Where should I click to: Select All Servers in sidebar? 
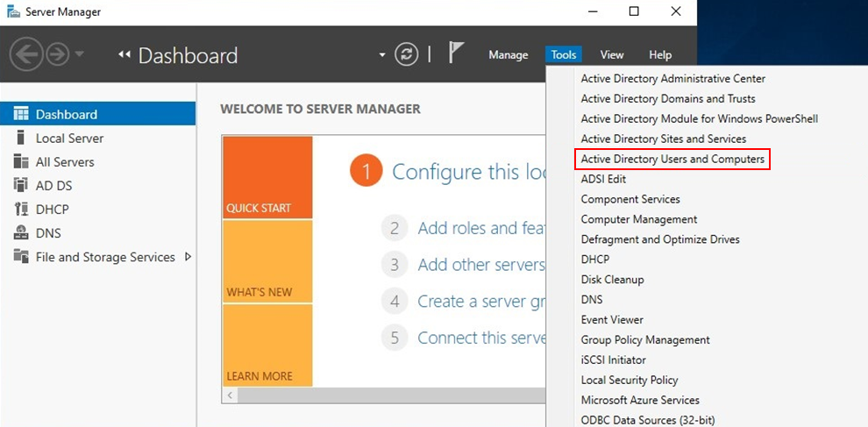pos(65,162)
